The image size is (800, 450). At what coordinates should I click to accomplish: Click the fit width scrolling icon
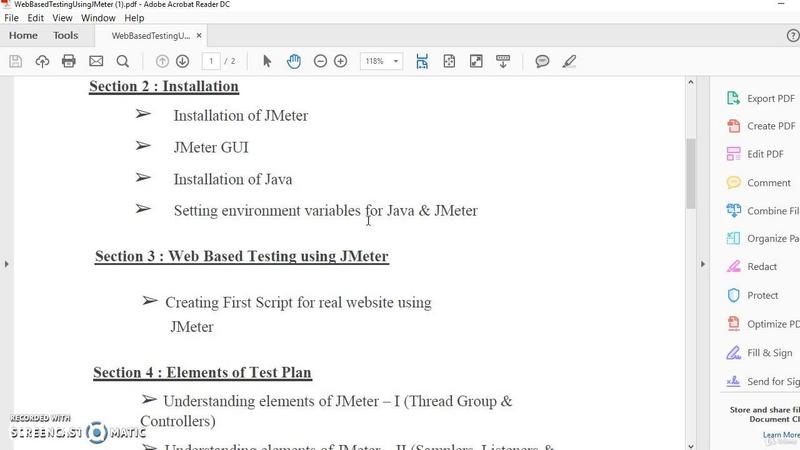coord(422,62)
